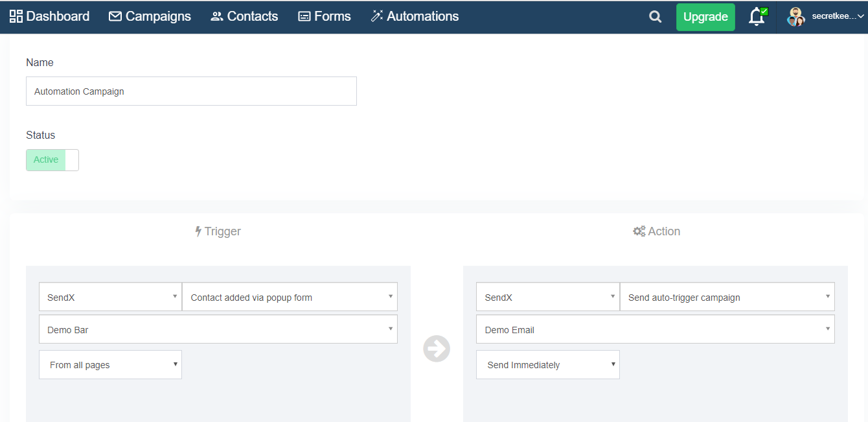Open the Demo Email dropdown
This screenshot has height=422, width=868.
pyautogui.click(x=656, y=329)
